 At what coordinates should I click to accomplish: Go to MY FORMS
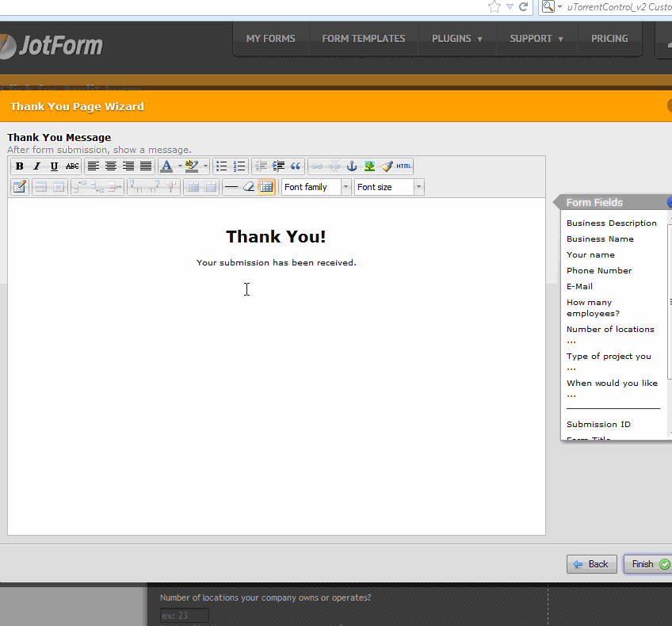pyautogui.click(x=269, y=38)
